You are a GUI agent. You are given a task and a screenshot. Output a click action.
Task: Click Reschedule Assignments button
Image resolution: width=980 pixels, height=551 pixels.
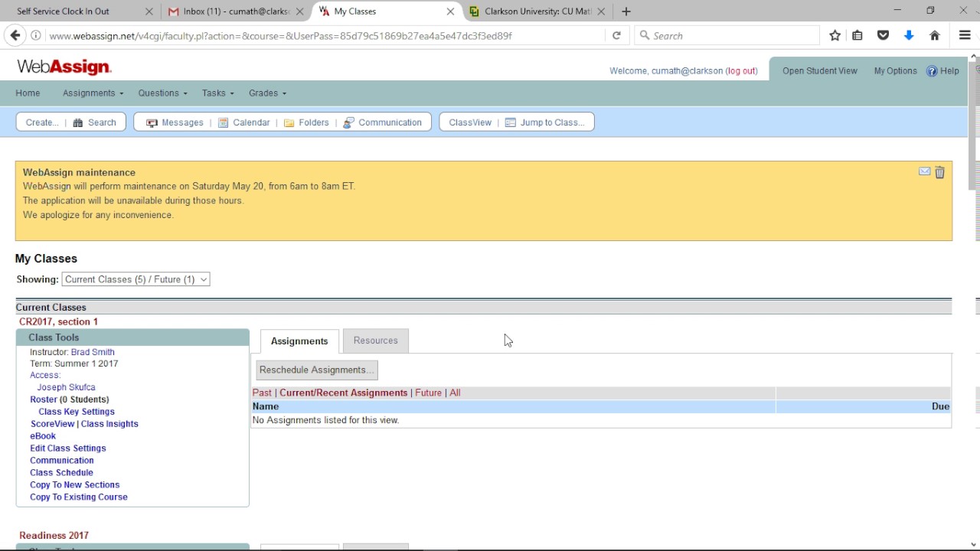pos(317,370)
